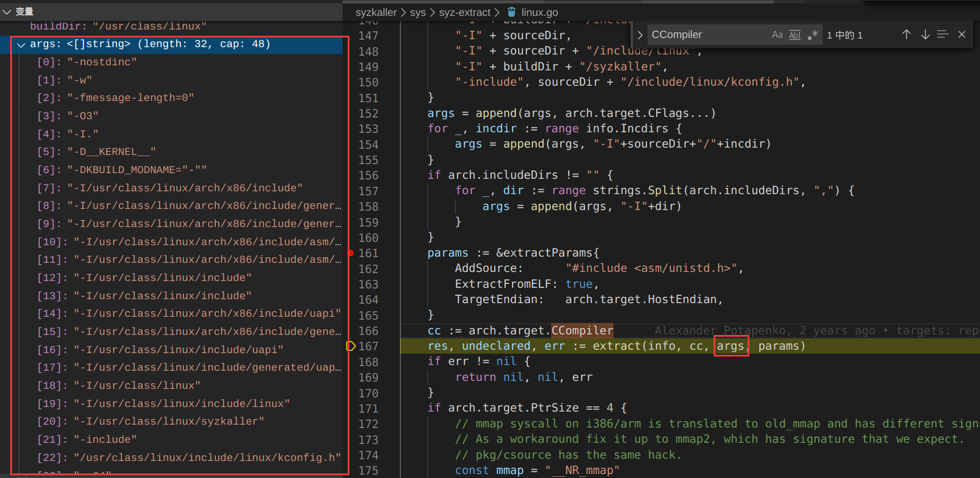Collapse the args string array variable
The width and height of the screenshot is (980, 478).
pos(21,44)
